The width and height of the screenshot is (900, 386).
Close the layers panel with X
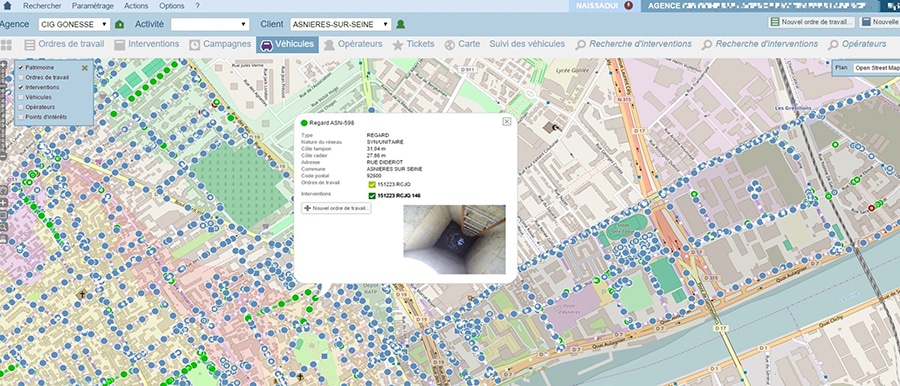[85, 68]
